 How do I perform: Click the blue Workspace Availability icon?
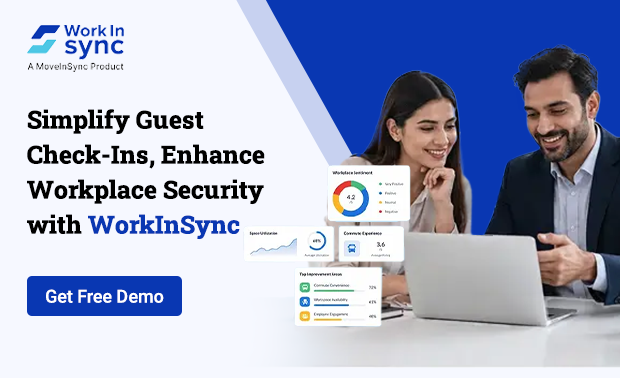[x=304, y=302]
